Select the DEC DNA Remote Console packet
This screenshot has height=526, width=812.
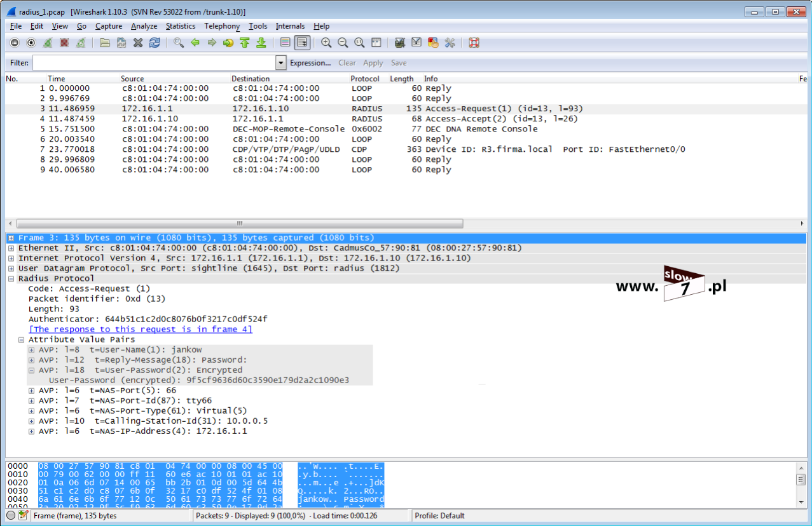[406, 129]
